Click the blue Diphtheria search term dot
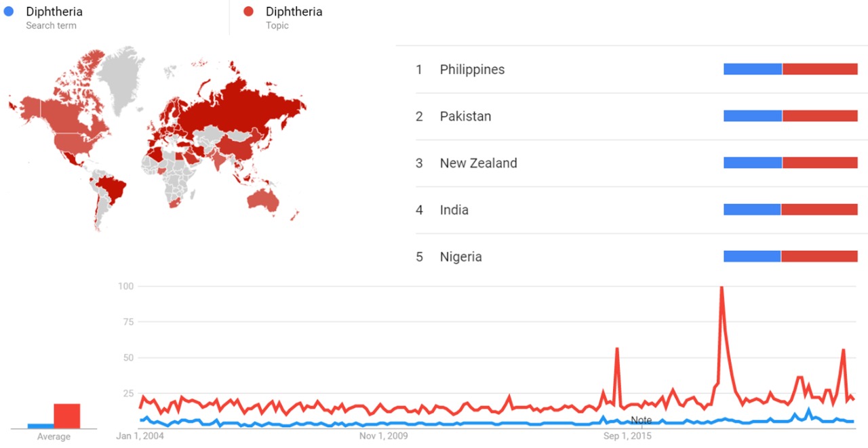 [9, 12]
